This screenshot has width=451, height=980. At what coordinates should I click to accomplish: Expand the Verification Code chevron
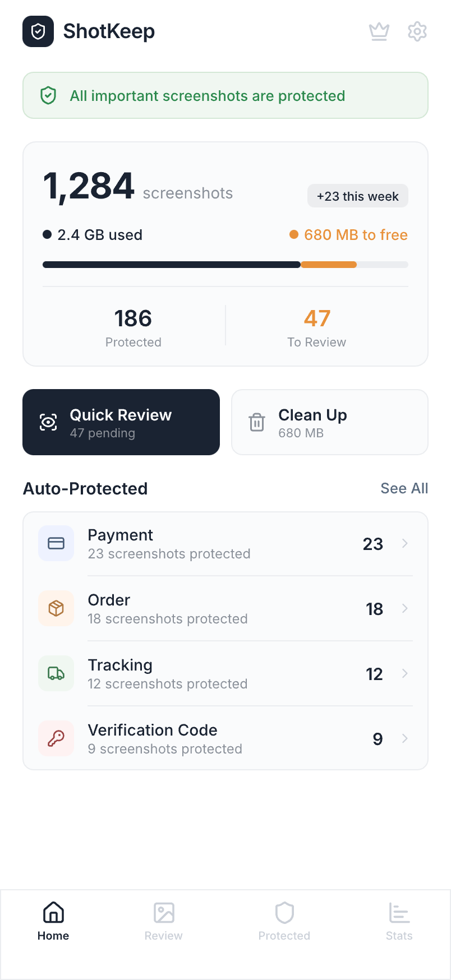(405, 738)
